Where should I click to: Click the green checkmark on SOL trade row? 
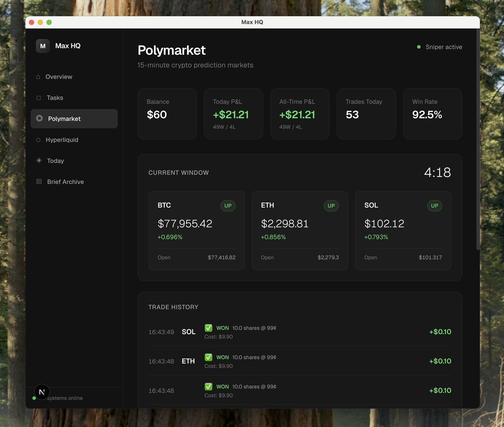coord(208,328)
